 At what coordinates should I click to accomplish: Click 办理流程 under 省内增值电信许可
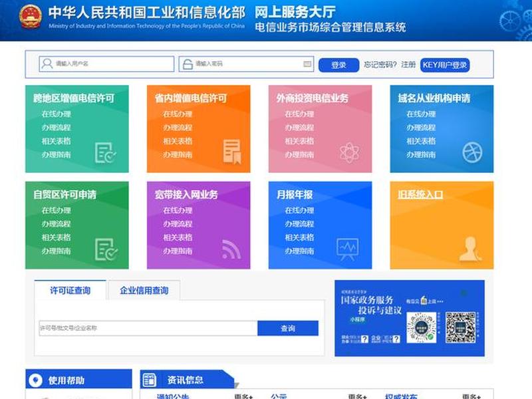(178, 128)
